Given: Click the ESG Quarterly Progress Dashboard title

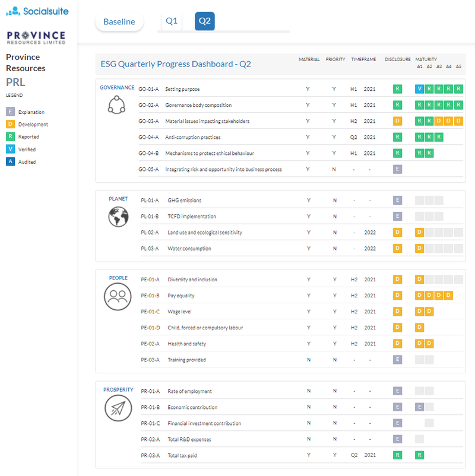Looking at the screenshot, I should (176, 64).
